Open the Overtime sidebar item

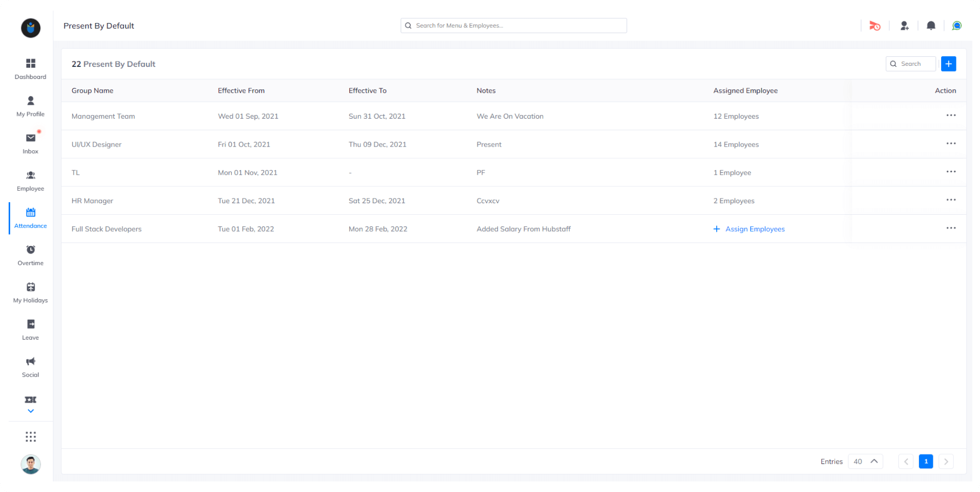tap(30, 256)
